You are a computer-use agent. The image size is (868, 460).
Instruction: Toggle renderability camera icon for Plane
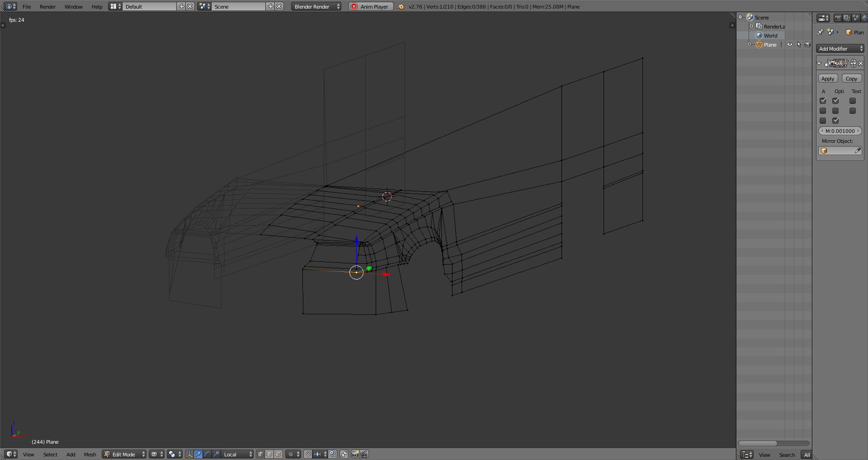click(x=808, y=45)
